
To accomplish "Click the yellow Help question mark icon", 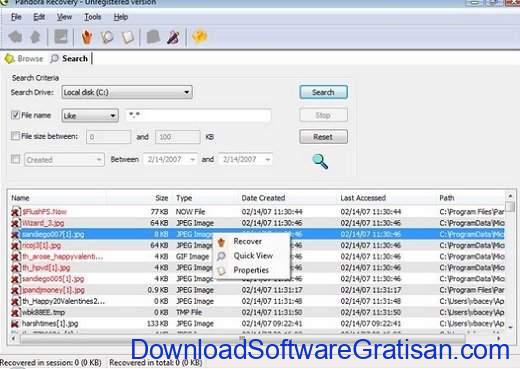I will [x=199, y=37].
